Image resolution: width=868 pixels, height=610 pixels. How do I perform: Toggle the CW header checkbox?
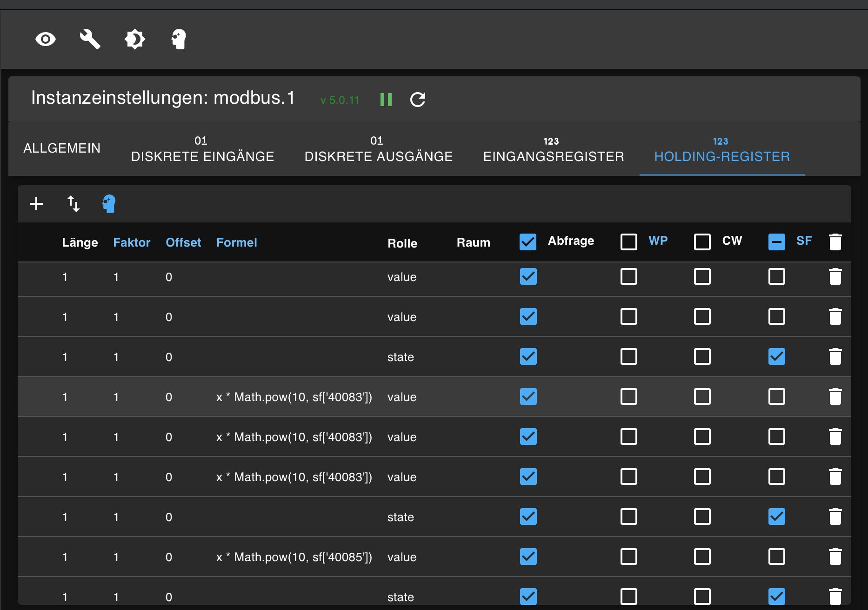(x=702, y=242)
